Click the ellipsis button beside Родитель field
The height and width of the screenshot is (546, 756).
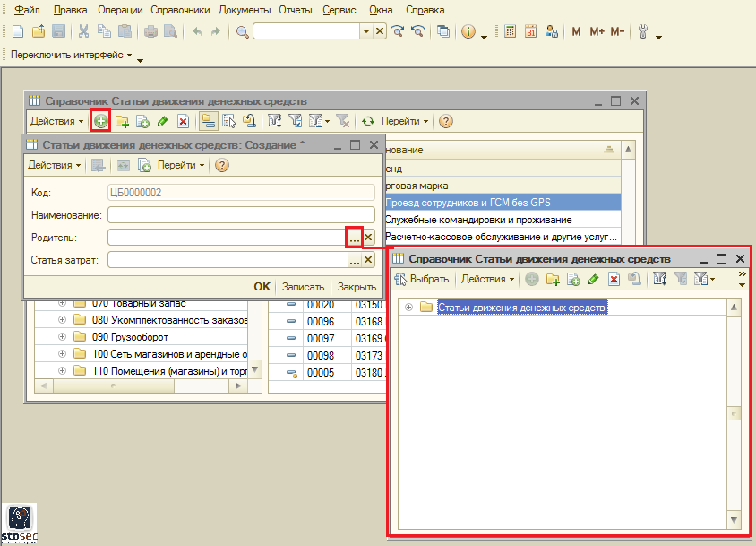[354, 238]
